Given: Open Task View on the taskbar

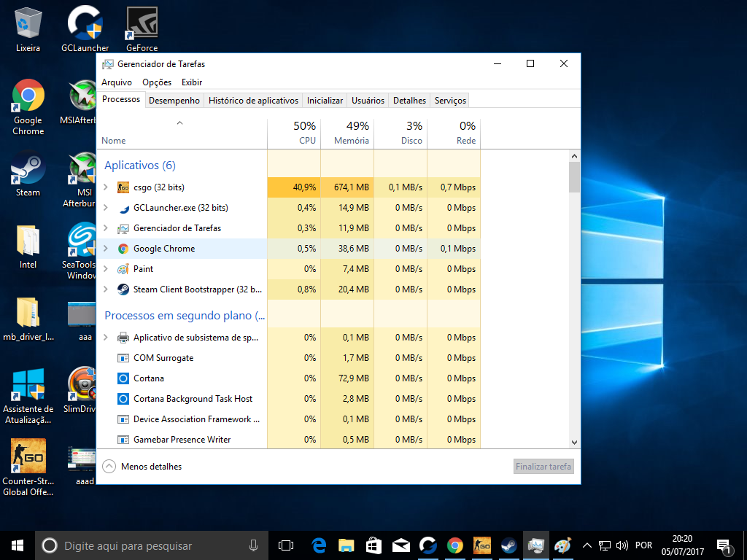Looking at the screenshot, I should (286, 545).
